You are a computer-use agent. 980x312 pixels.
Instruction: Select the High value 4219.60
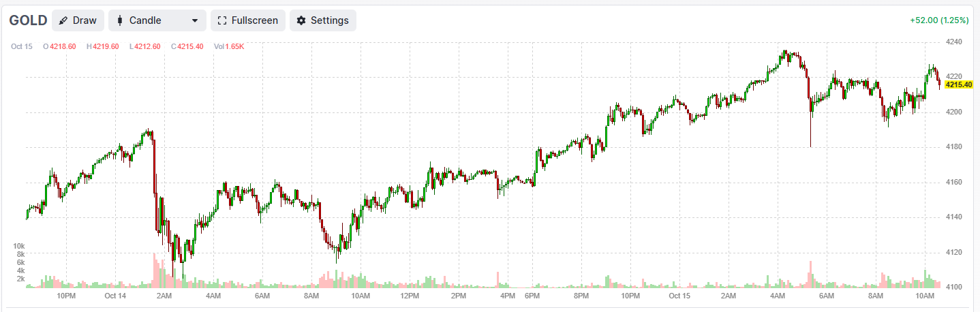pyautogui.click(x=106, y=46)
